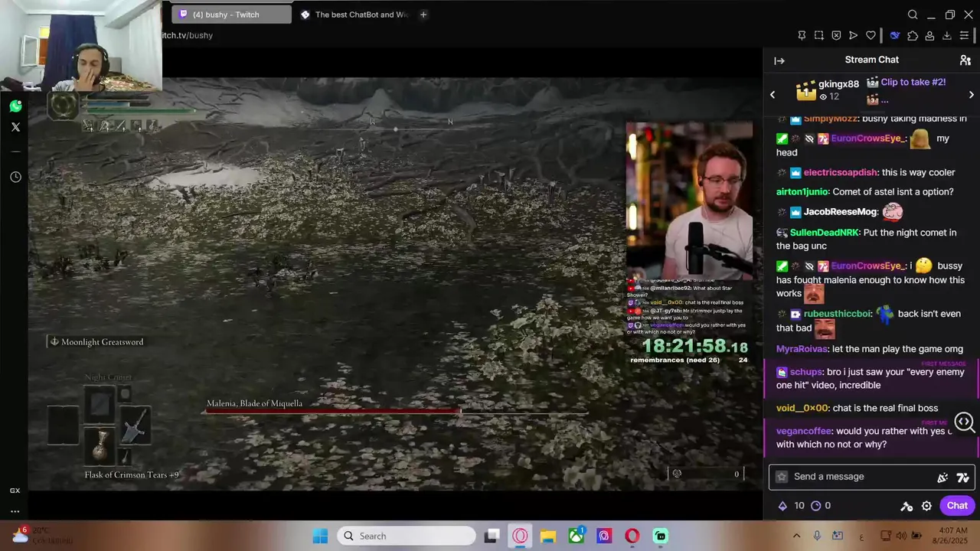
Task: Open X Twitter in Opera sidebar
Action: (15, 127)
